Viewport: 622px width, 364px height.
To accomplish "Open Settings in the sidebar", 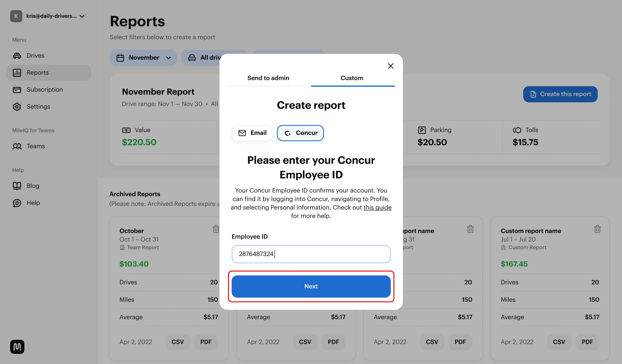I will click(x=49, y=107).
